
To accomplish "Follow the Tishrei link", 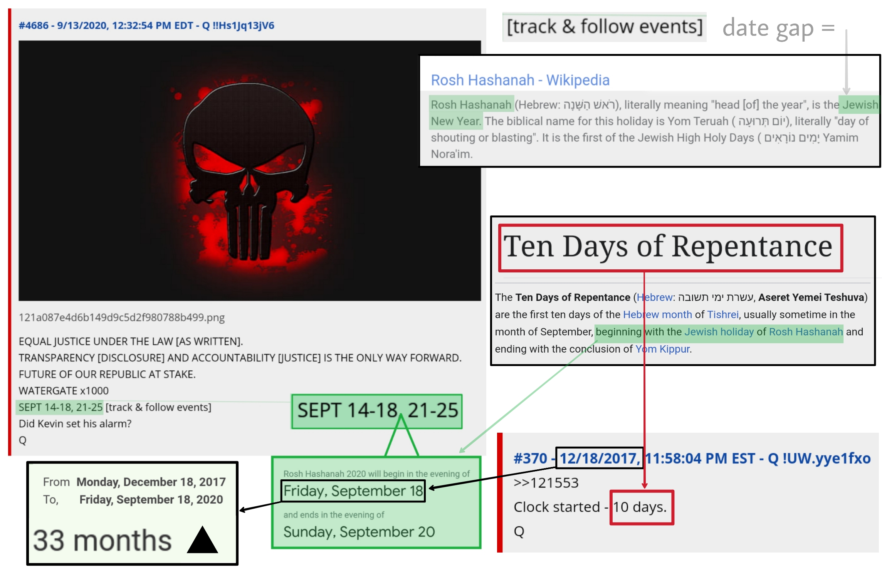I will 723,314.
